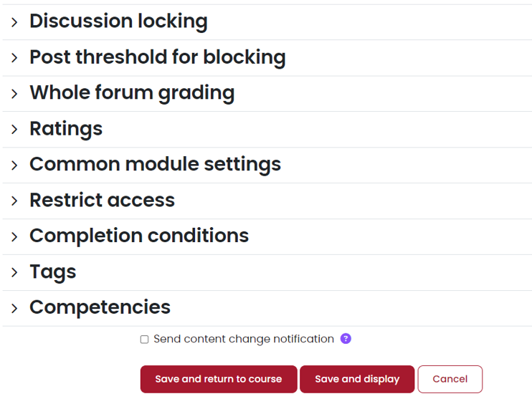Open the Discussion locking heading
Screen dimensions: 532x404
118,21
